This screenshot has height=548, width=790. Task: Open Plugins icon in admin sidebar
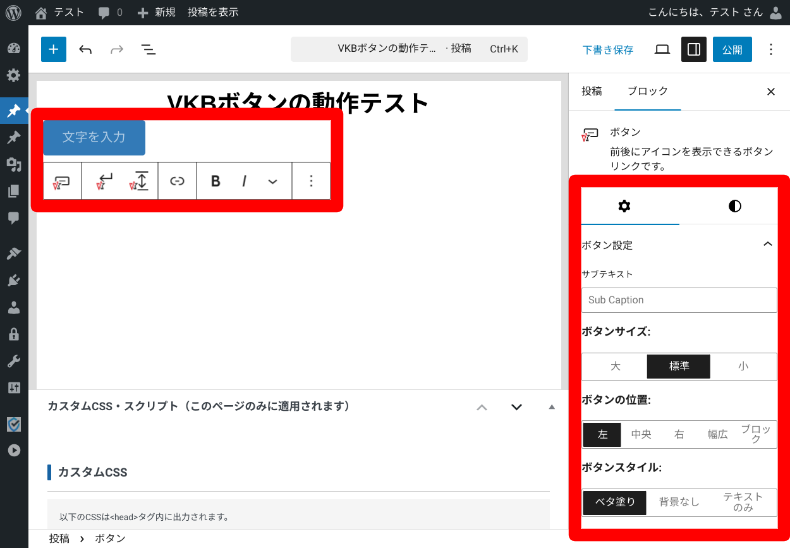14,280
